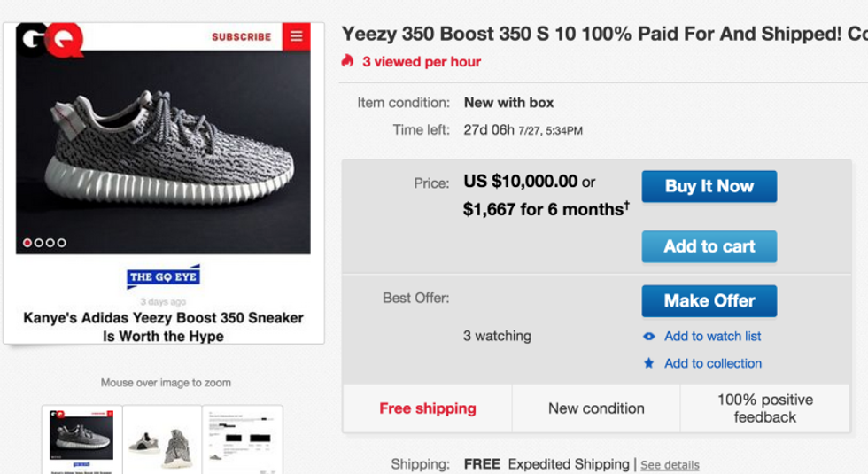Click the flame icon by viewed per hour
868x474 pixels.
pyautogui.click(x=348, y=61)
